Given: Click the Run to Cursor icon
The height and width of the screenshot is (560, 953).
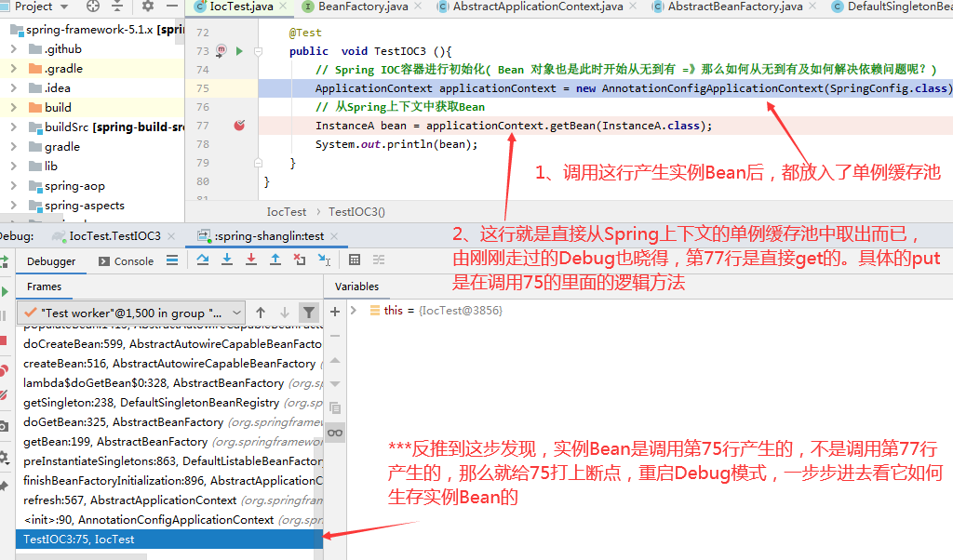Looking at the screenshot, I should pyautogui.click(x=324, y=260).
